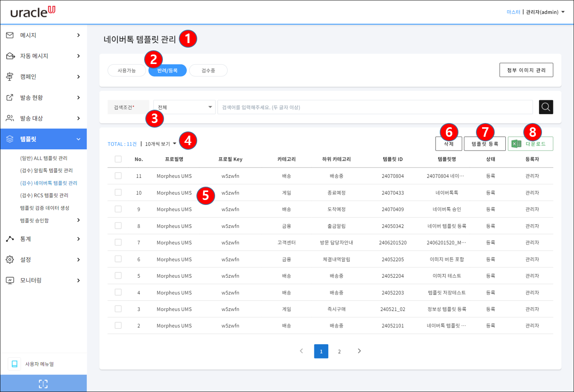Open 템플릿 검증 데이터 생성 menu item

point(45,208)
